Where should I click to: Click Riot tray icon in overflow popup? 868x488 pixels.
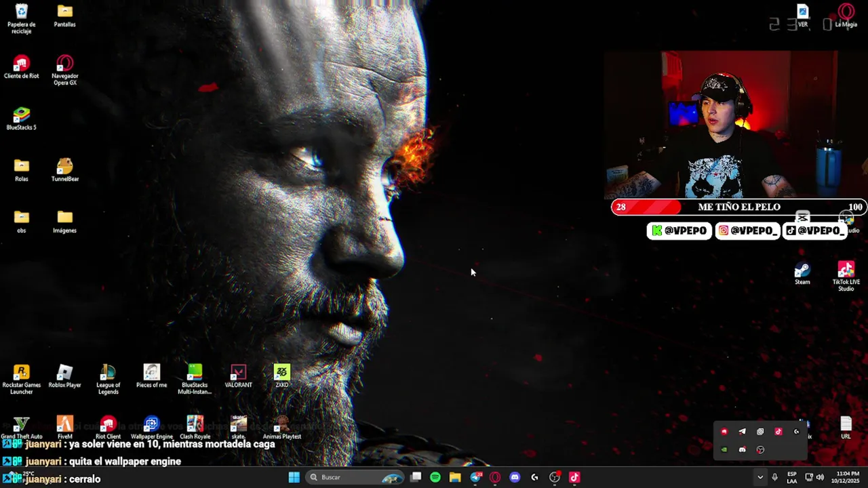pos(724,431)
